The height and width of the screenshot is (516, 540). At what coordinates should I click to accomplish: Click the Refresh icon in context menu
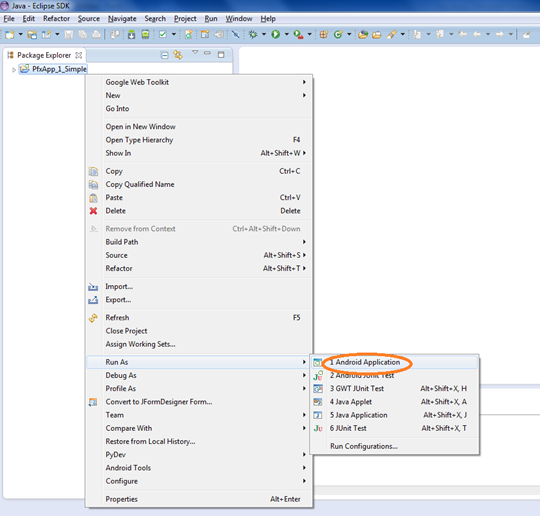point(93,318)
